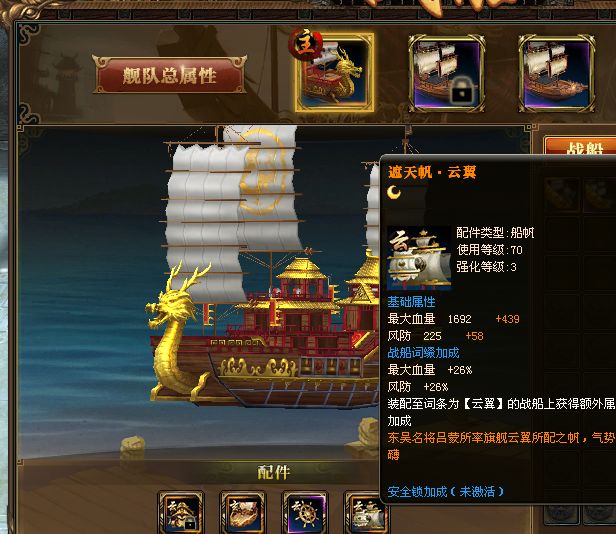Click the 基础属性 heading in tooltip
616x534 pixels.
click(411, 302)
